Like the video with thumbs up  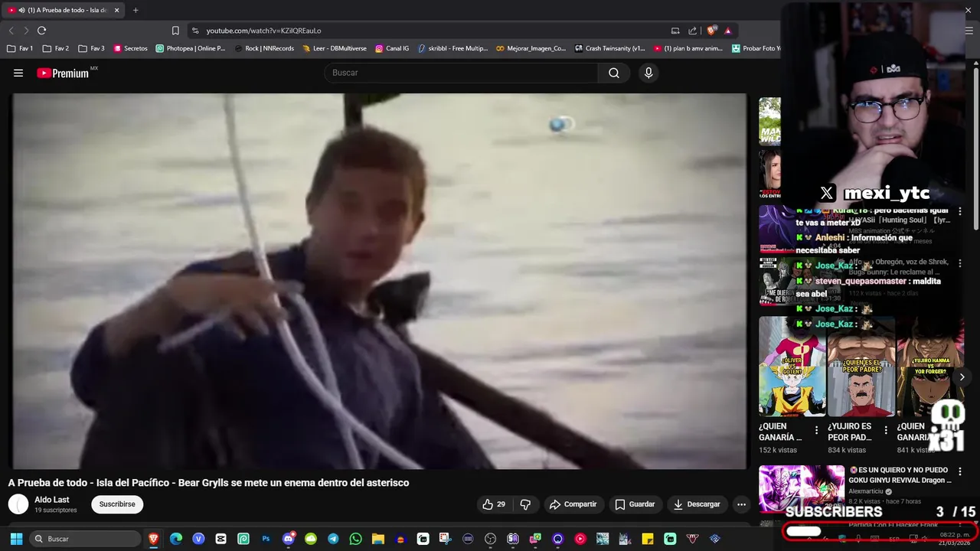494,504
